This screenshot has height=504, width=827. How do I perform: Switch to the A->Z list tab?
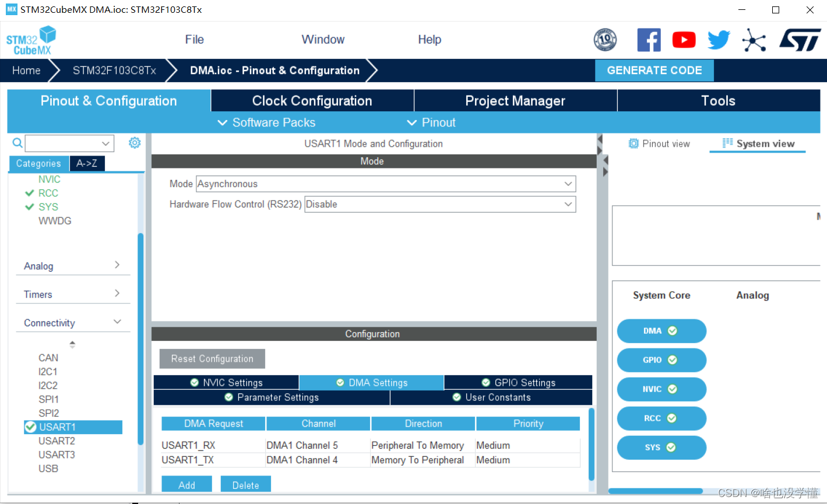(87, 164)
